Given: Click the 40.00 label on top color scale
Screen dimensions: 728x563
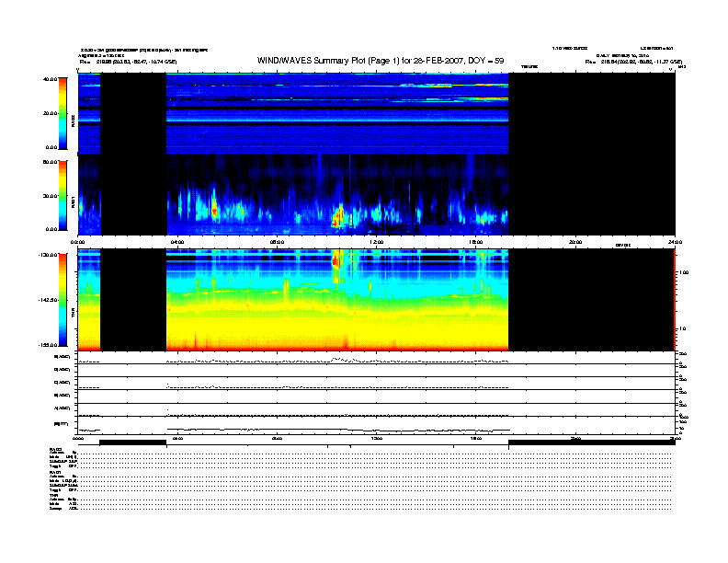Looking at the screenshot, I should point(50,79).
